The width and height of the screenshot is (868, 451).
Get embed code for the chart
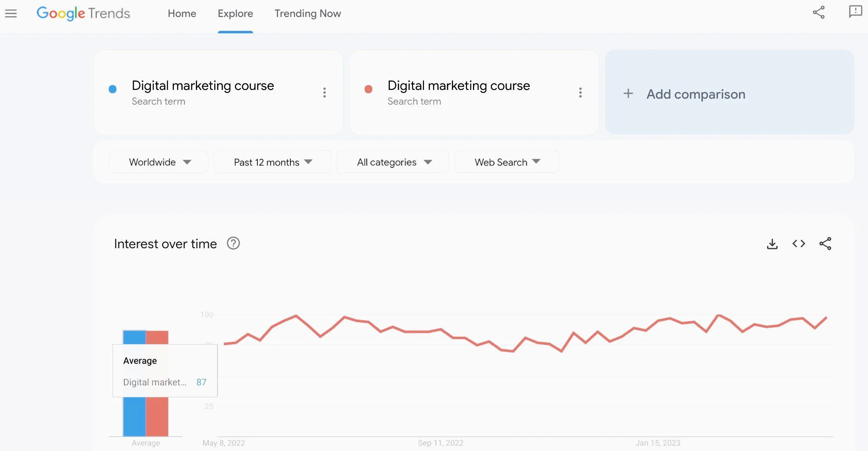[x=799, y=244]
